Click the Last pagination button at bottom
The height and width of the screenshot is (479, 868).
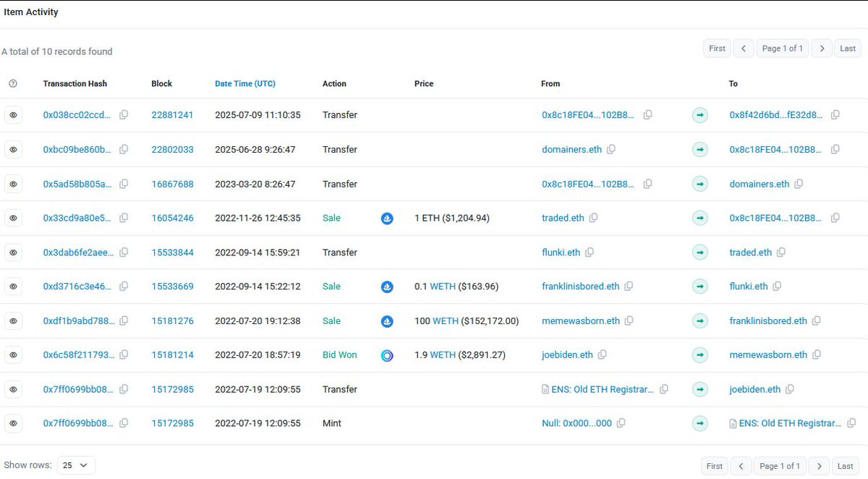tap(845, 466)
